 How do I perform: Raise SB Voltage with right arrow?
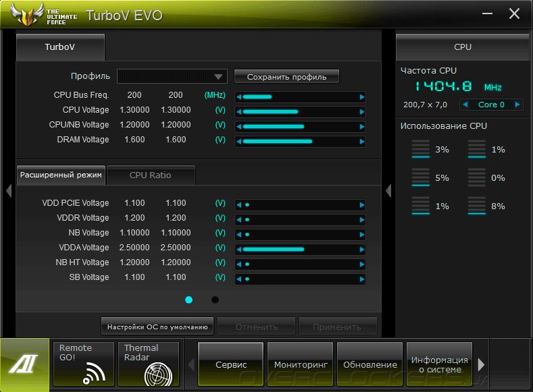coord(362,279)
